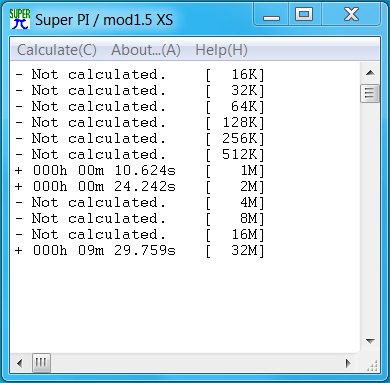The width and height of the screenshot is (390, 383).
Task: Click the 512K Not calculated line
Action: click(x=140, y=155)
